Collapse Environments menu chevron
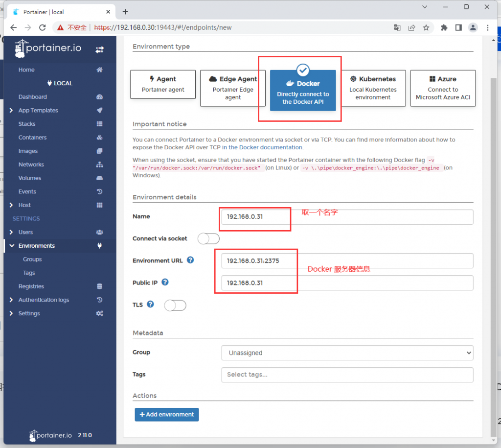This screenshot has height=448, width=501. [12, 246]
